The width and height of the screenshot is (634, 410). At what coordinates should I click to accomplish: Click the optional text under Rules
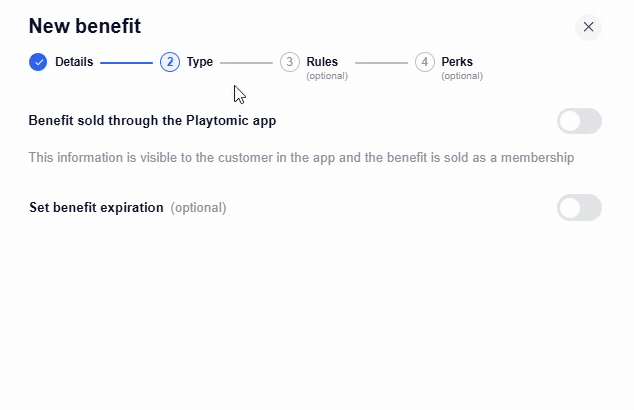point(327,76)
